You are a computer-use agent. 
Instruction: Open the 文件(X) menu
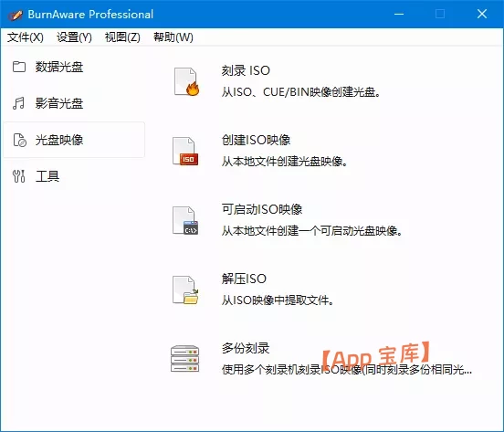(x=25, y=37)
